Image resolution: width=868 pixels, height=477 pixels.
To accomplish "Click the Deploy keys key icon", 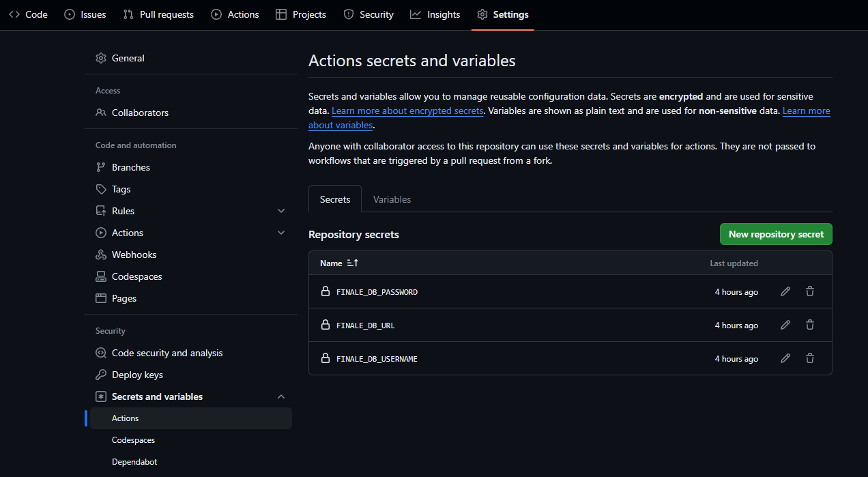I will [101, 375].
